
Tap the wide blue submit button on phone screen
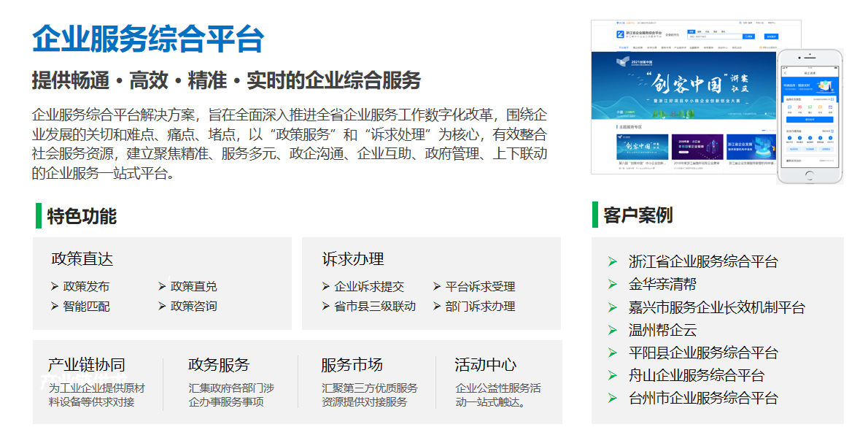[809, 120]
